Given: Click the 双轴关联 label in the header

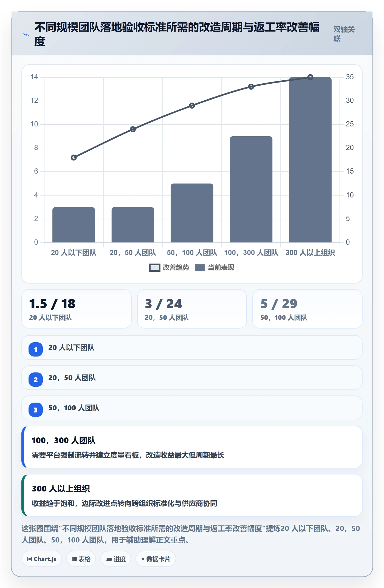Looking at the screenshot, I should [344, 34].
